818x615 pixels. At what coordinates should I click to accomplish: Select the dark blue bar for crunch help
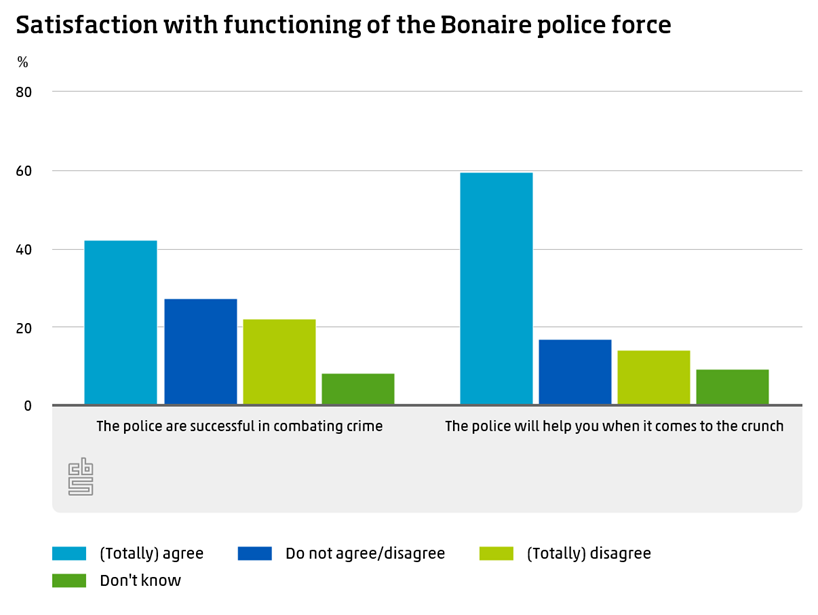tap(575, 372)
